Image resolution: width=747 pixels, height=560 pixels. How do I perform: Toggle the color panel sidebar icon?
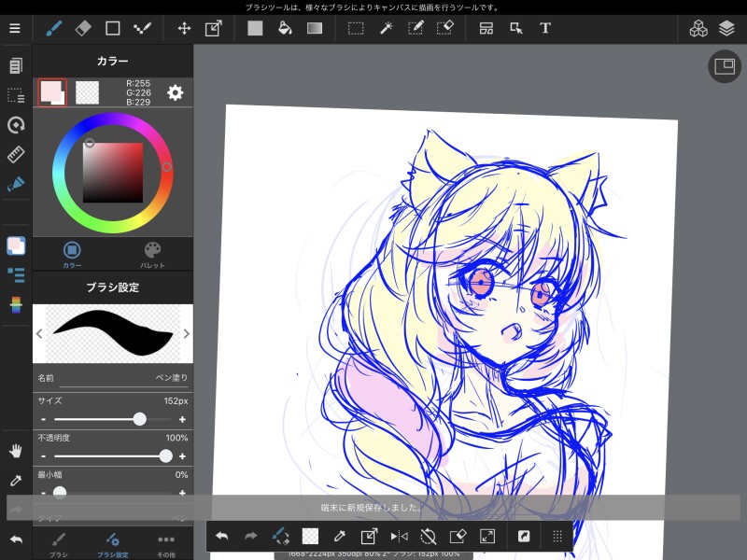(x=16, y=245)
